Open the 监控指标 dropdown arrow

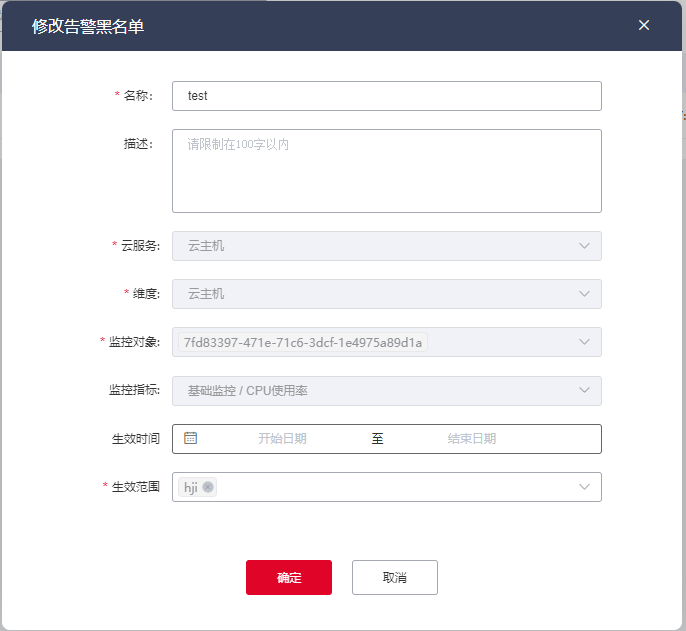pos(584,390)
